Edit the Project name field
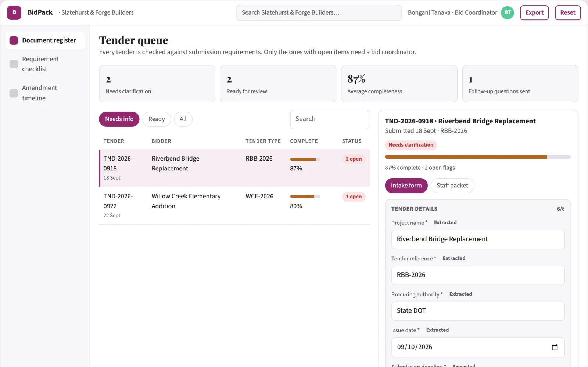Viewport: 588px width, 367px height. click(x=478, y=239)
